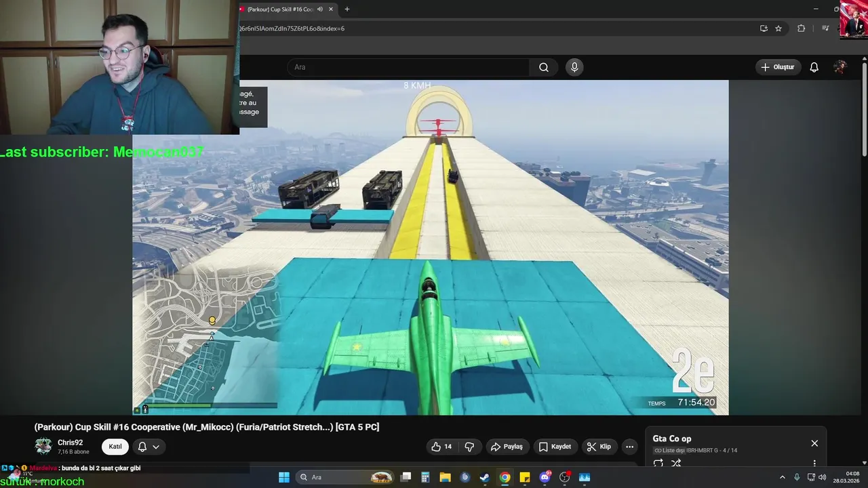Like the video with thumbs up
Image resolution: width=868 pixels, height=488 pixels.
tap(441, 447)
